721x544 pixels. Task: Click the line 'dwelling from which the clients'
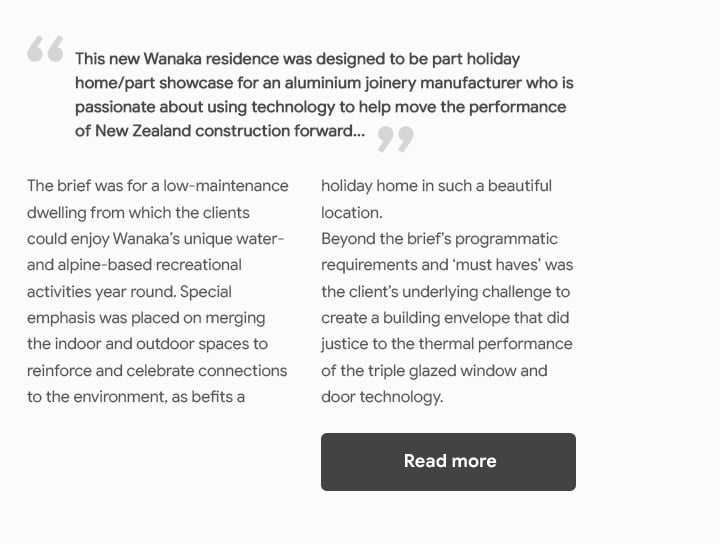pyautogui.click(x=138, y=213)
